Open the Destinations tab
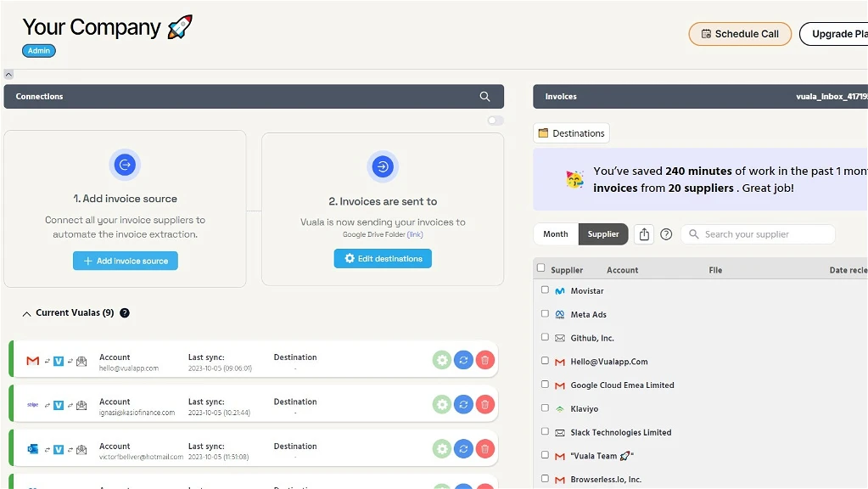 click(571, 133)
